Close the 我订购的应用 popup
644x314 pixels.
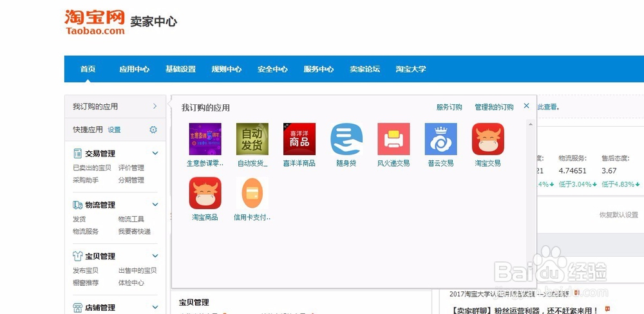[526, 106]
